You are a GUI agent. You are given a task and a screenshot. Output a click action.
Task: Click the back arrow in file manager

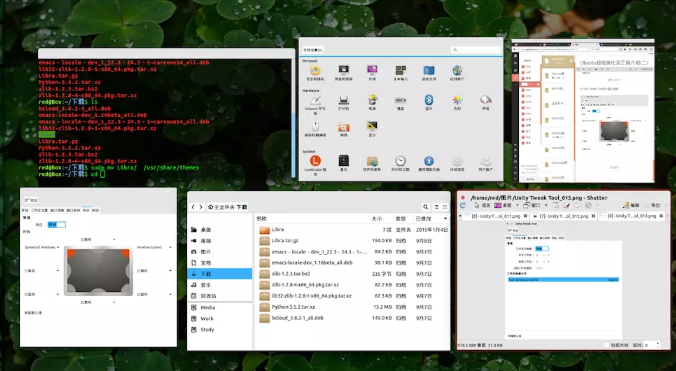[x=194, y=207]
